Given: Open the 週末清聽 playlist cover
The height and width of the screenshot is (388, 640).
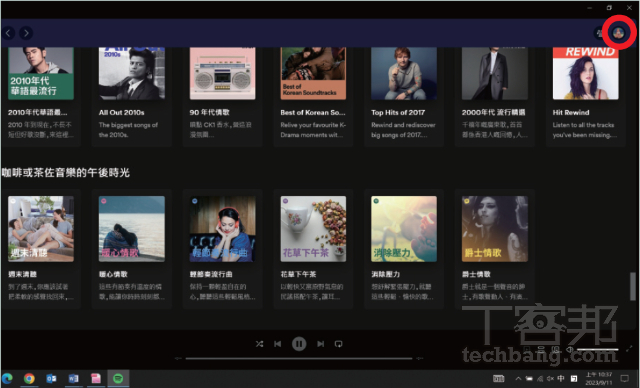Looking at the screenshot, I should 41,228.
